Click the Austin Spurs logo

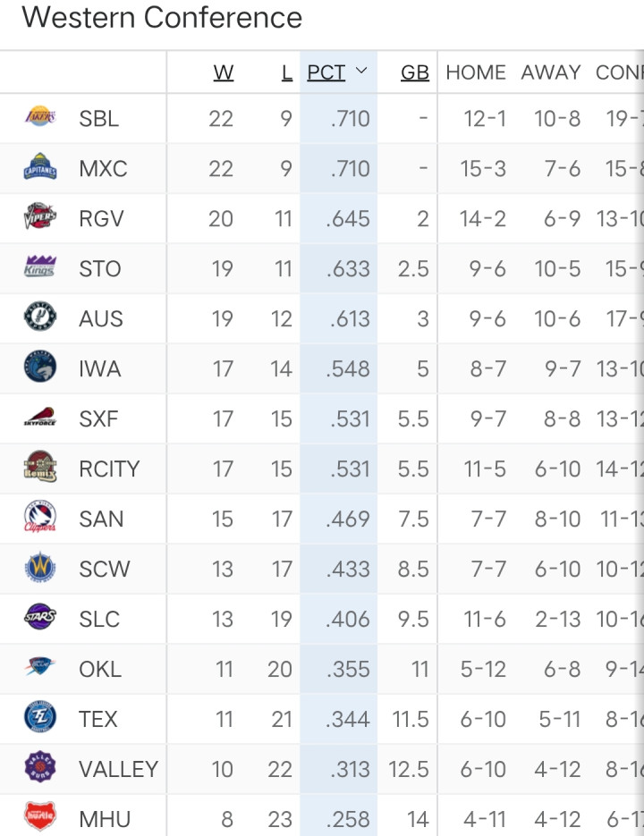[40, 317]
